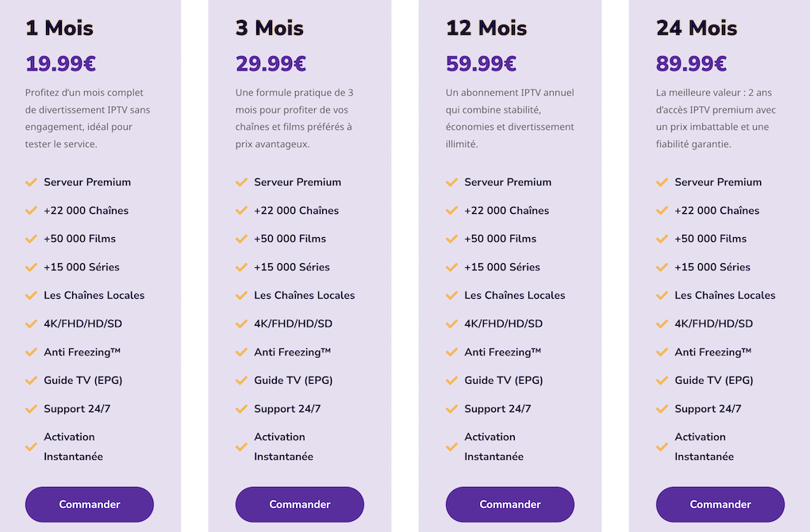Click the 59.99€ price text
This screenshot has width=810, height=532.
[481, 63]
